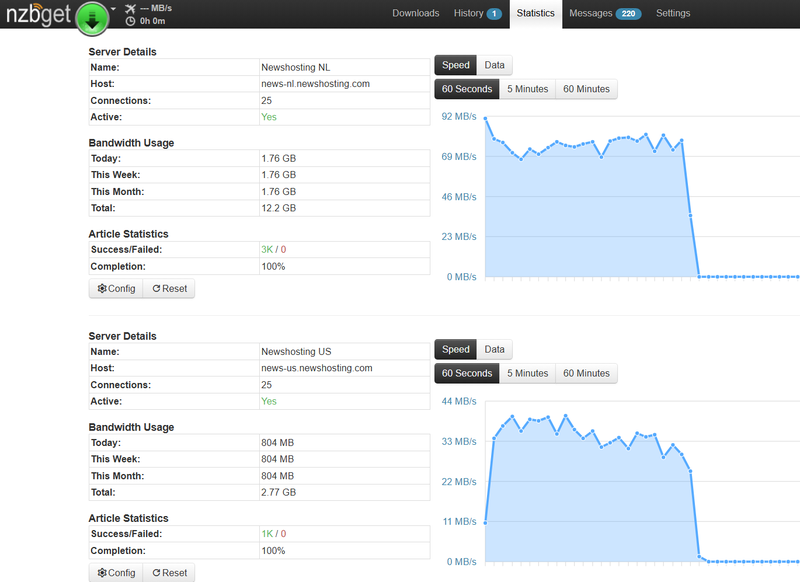The width and height of the screenshot is (800, 582).
Task: Click the clock remaining time icon
Action: (130, 21)
